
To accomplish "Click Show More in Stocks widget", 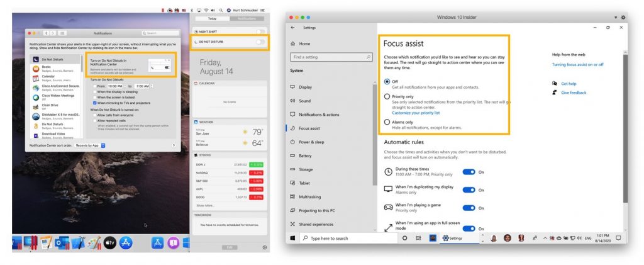I will point(206,205).
